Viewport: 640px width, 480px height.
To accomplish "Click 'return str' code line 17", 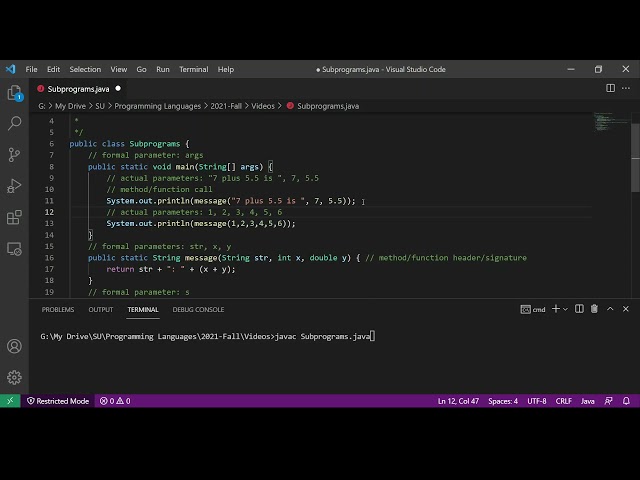I will point(171,269).
